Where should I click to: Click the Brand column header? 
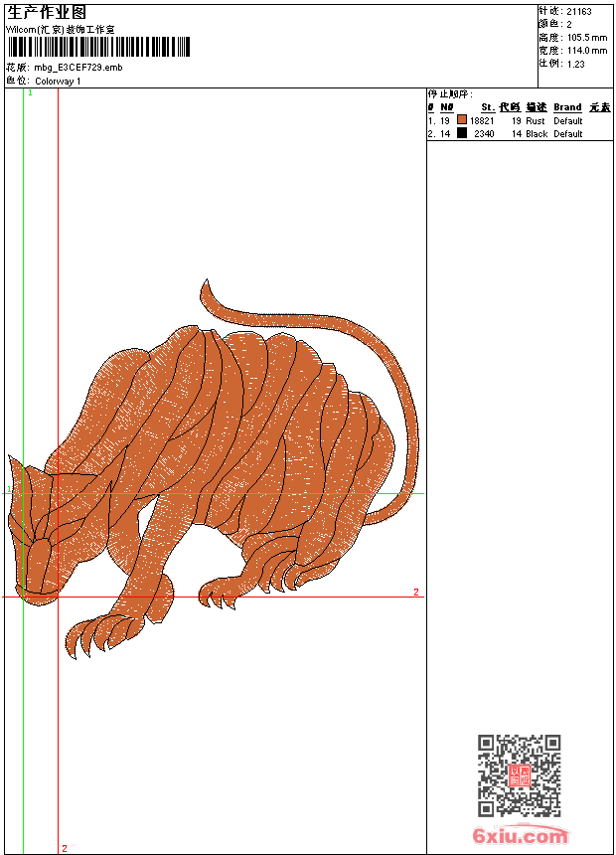tap(567, 107)
